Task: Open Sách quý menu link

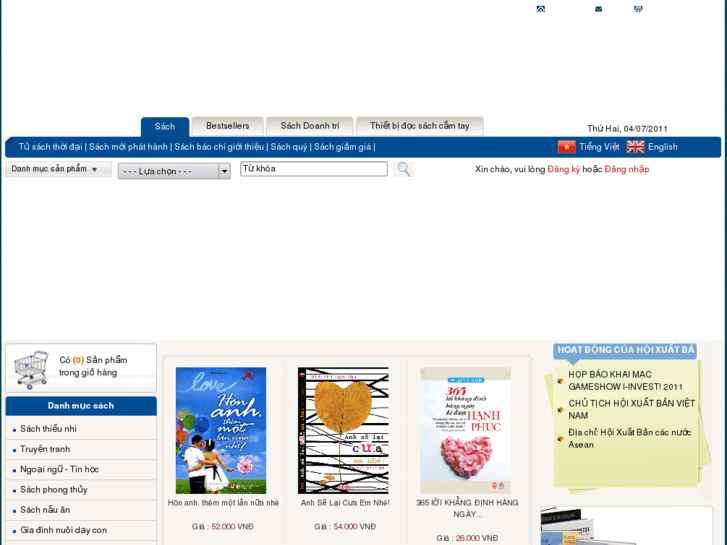Action: (289, 147)
